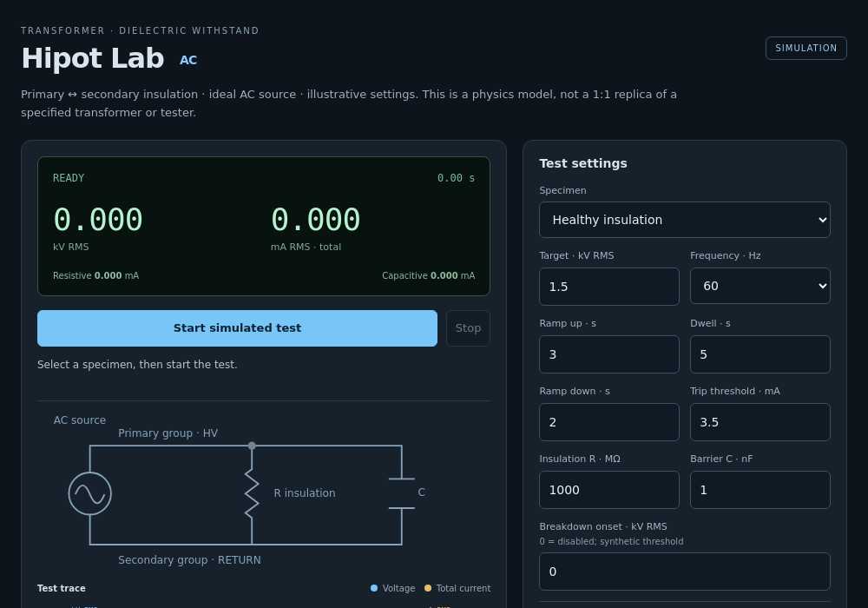Click the mA RMS total reading 0.000
The width and height of the screenshot is (868, 608).
tap(316, 219)
